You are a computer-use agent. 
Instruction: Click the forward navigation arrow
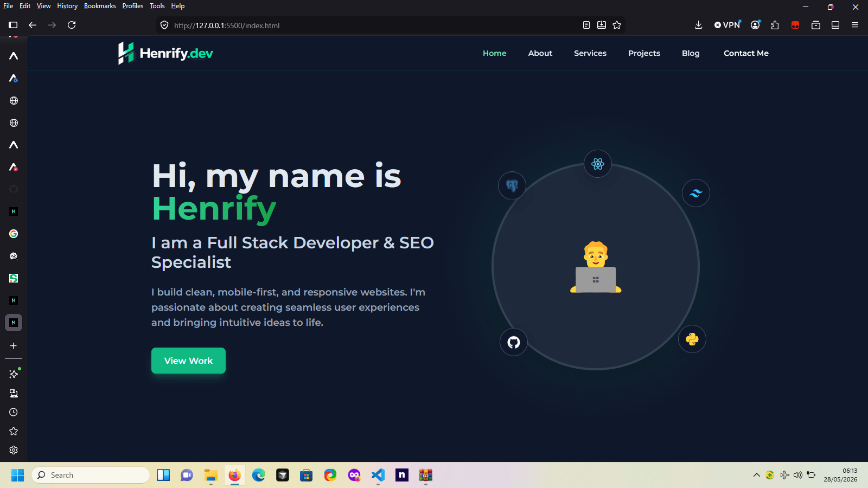(x=52, y=25)
